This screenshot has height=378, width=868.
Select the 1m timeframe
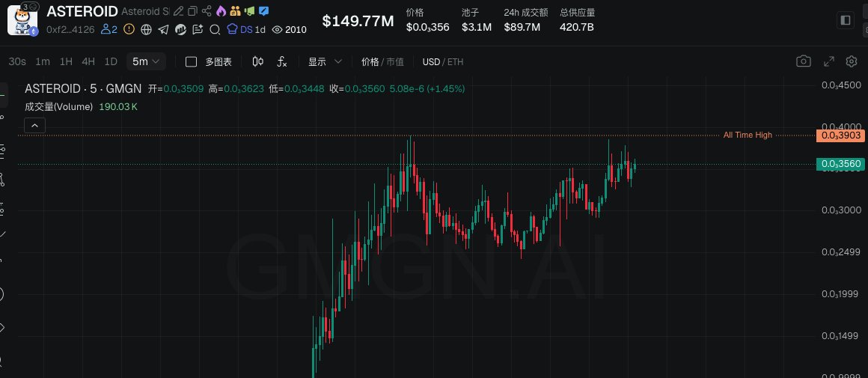coord(43,61)
